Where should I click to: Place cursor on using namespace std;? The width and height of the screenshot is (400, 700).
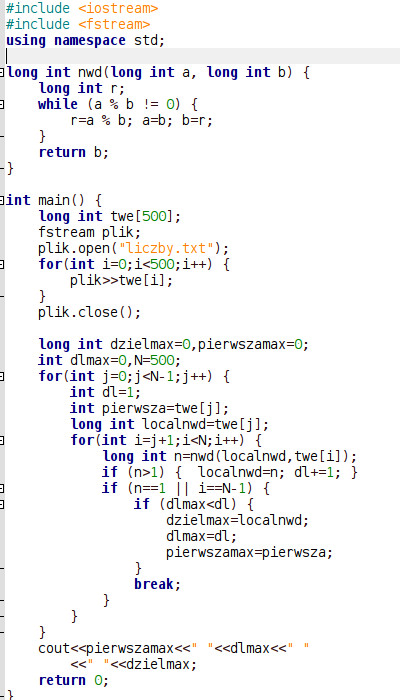pyautogui.click(x=86, y=40)
